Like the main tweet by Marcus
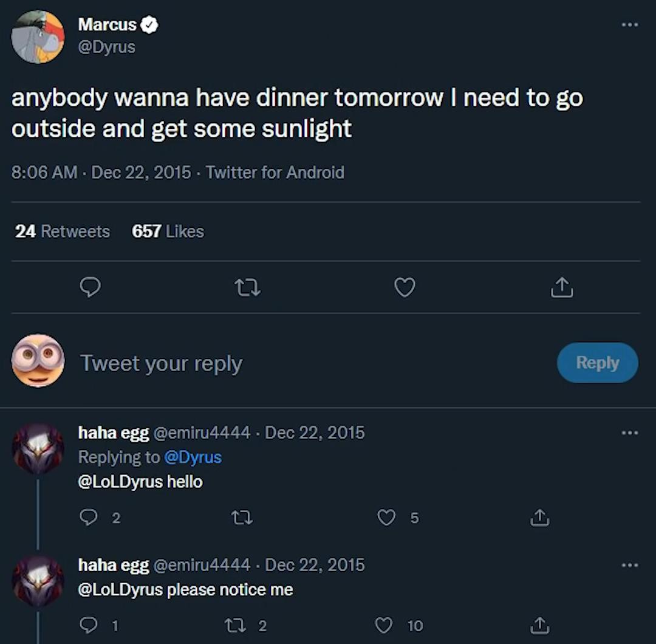This screenshot has width=656, height=644. point(405,287)
